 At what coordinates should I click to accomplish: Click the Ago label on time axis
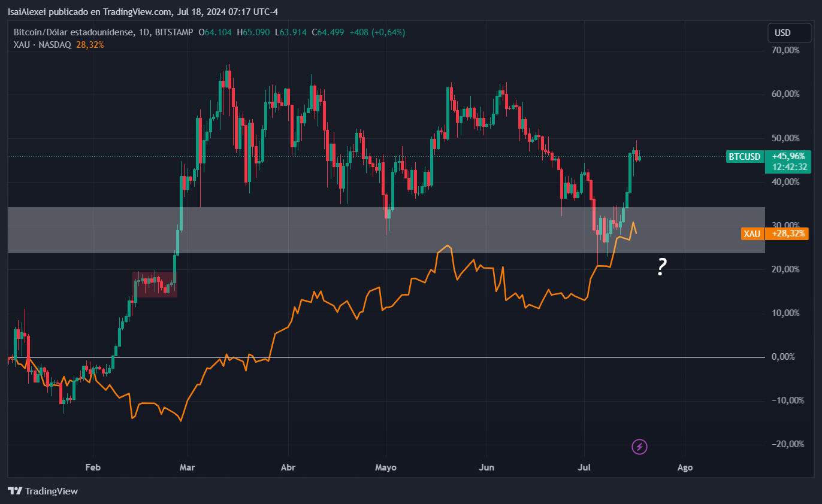pos(685,467)
